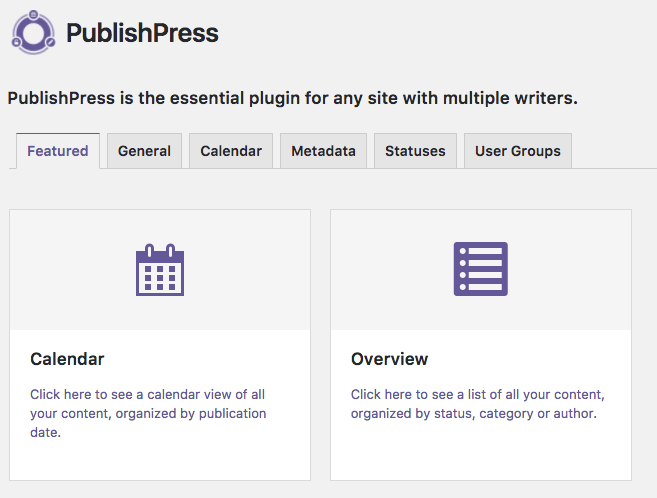Switch to the Featured tab

[x=58, y=151]
